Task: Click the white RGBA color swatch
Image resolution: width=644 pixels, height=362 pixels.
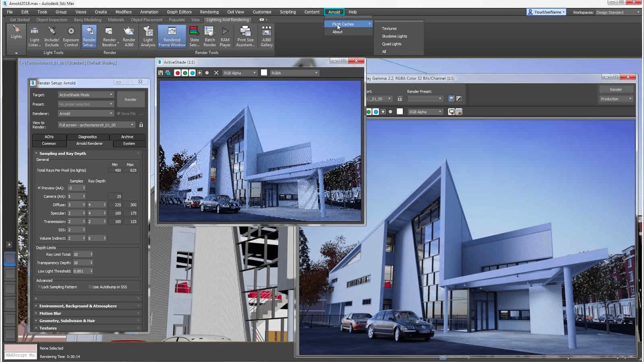Action: click(x=264, y=73)
